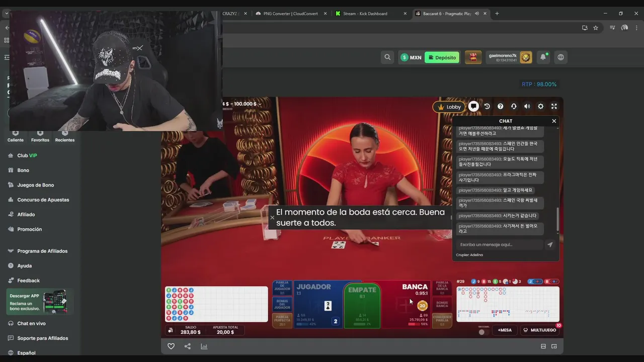Open the MXN currency selector
This screenshot has height=362, width=644.
point(411,57)
